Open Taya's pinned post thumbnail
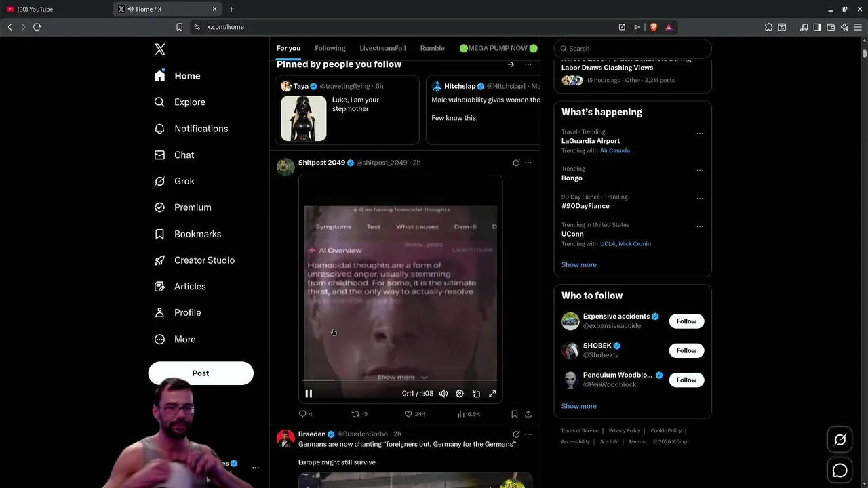This screenshot has width=868, height=488. click(x=304, y=118)
